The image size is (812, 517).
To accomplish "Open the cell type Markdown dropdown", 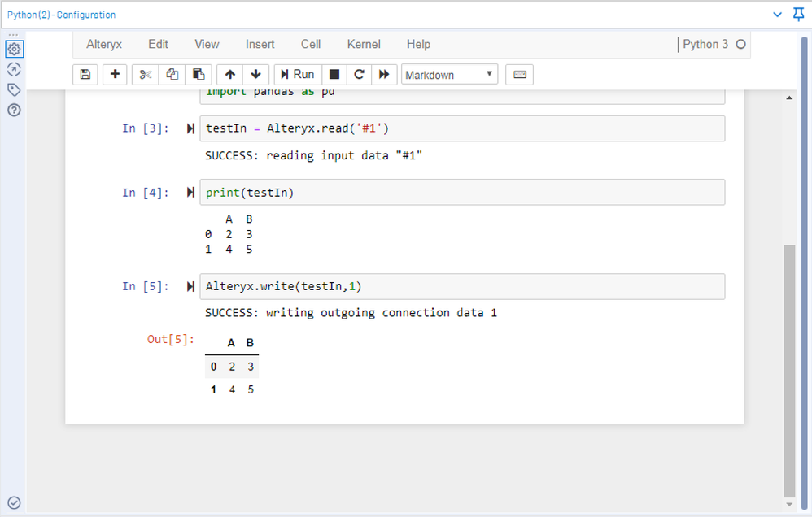I will click(449, 75).
